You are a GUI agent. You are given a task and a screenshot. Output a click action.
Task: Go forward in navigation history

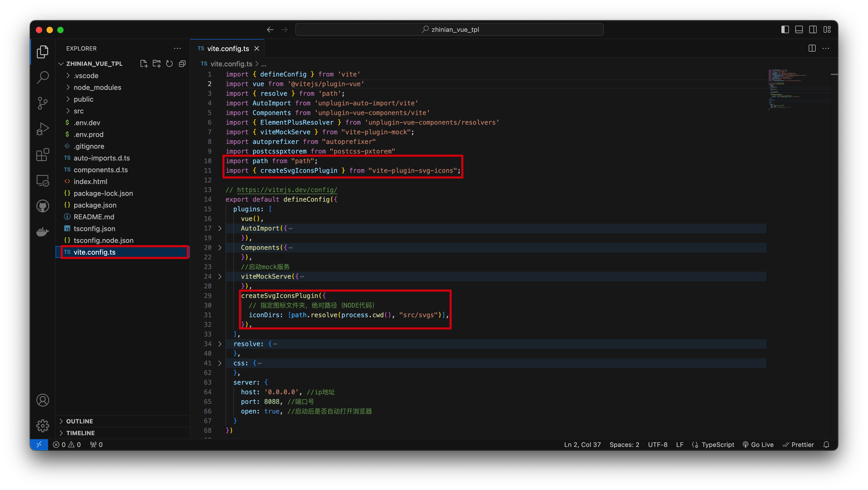[x=284, y=30]
